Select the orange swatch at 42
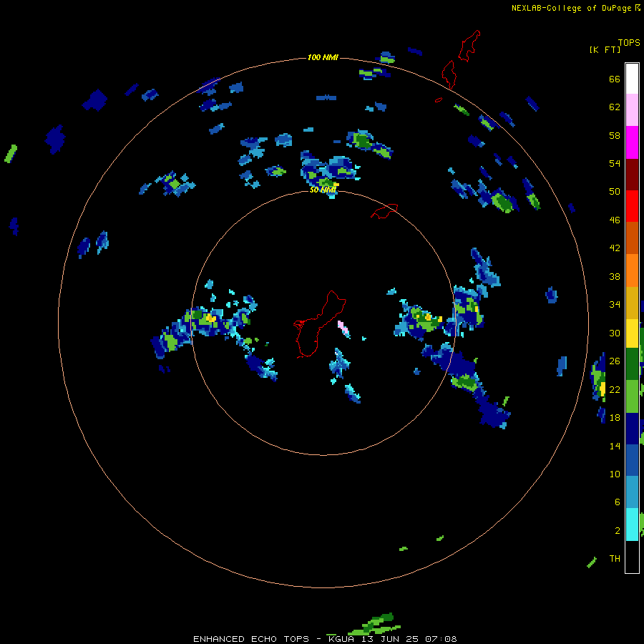 632,270
